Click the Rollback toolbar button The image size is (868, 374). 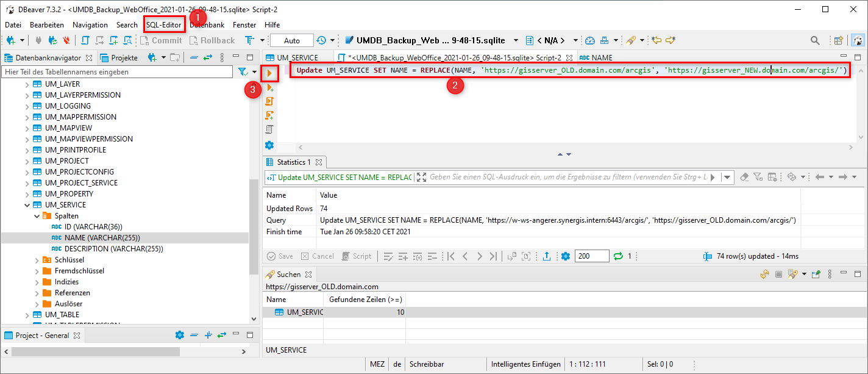coord(212,40)
